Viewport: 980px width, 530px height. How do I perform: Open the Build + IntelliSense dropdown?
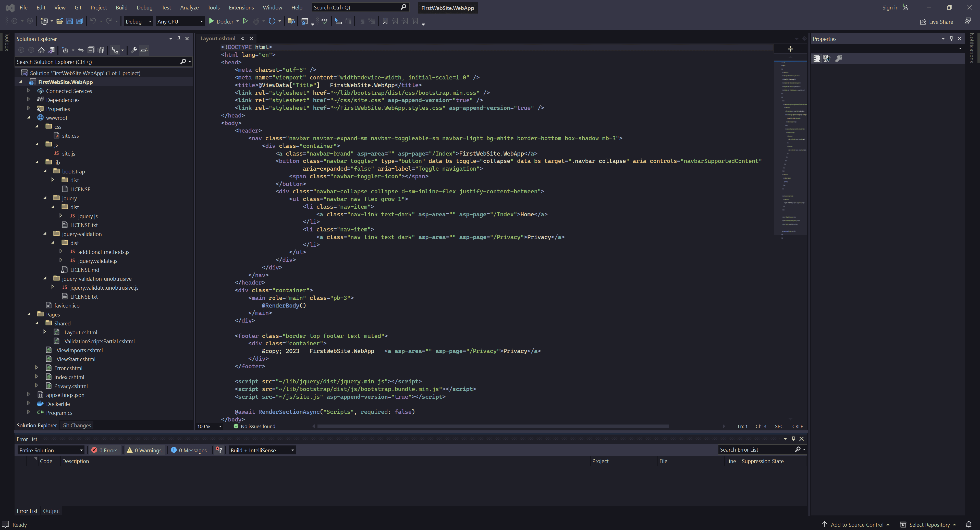[x=262, y=450]
